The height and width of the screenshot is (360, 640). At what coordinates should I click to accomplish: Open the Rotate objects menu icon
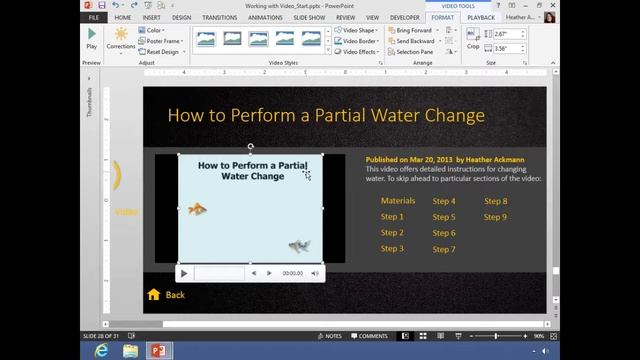[450, 52]
